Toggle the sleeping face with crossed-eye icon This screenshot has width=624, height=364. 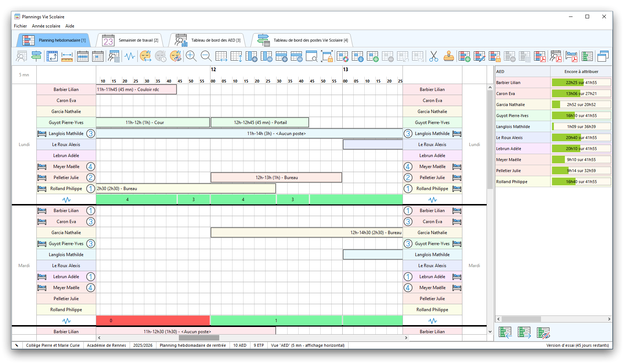click(x=176, y=56)
